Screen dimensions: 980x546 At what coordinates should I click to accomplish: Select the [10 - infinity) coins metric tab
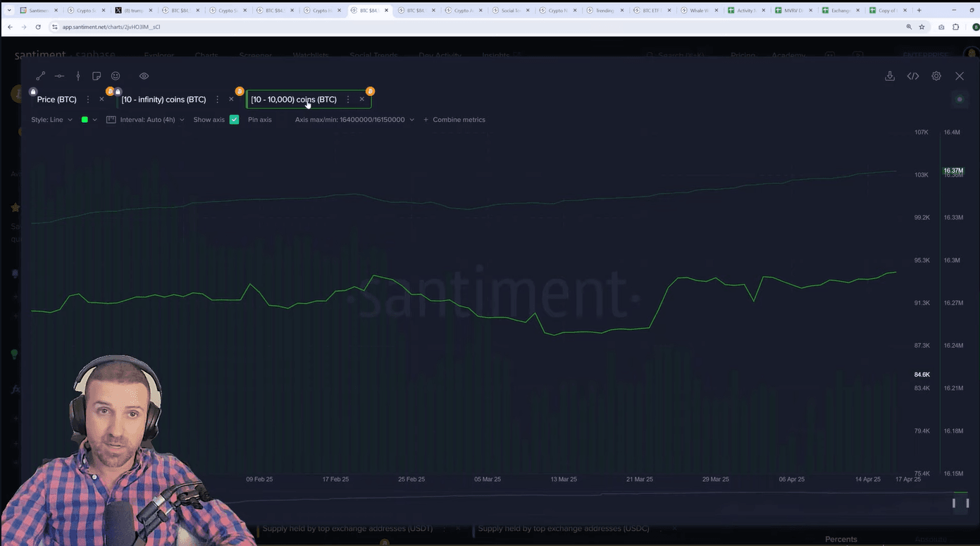(163, 99)
